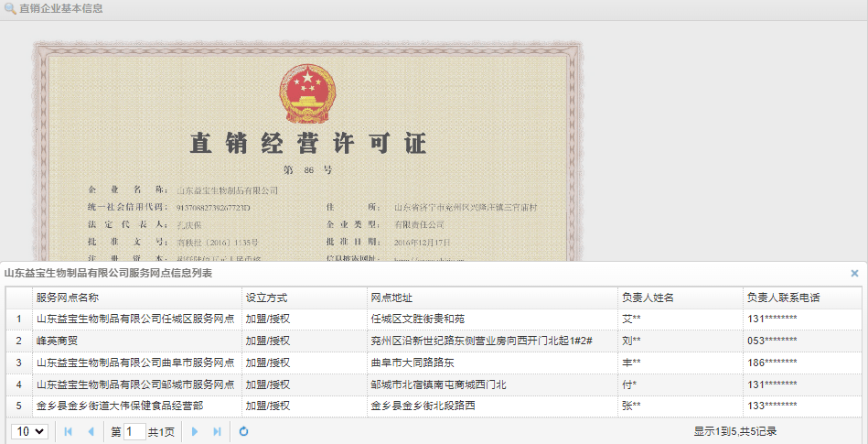The image size is (868, 444).
Task: Click the 负责人联系电话 column header
Action: point(783,298)
